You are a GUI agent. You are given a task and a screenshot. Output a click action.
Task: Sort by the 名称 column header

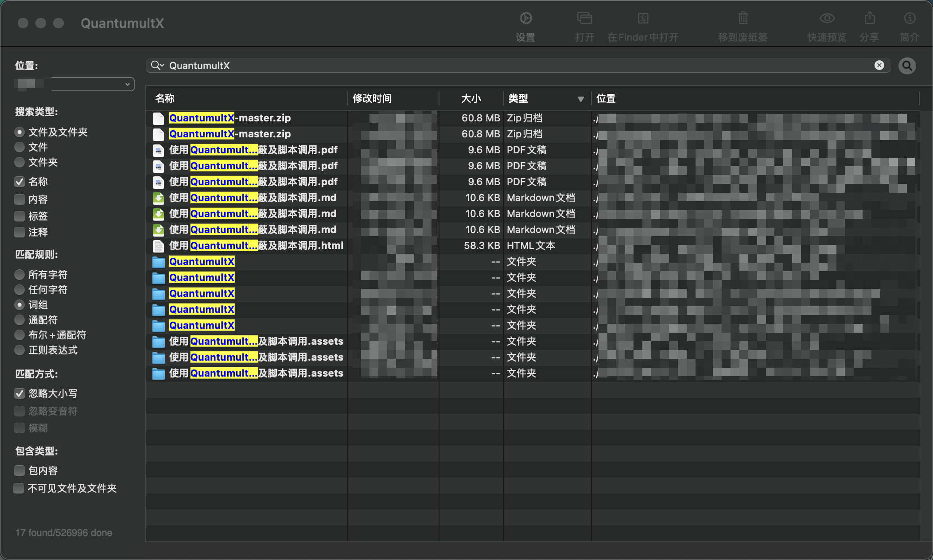click(x=247, y=98)
